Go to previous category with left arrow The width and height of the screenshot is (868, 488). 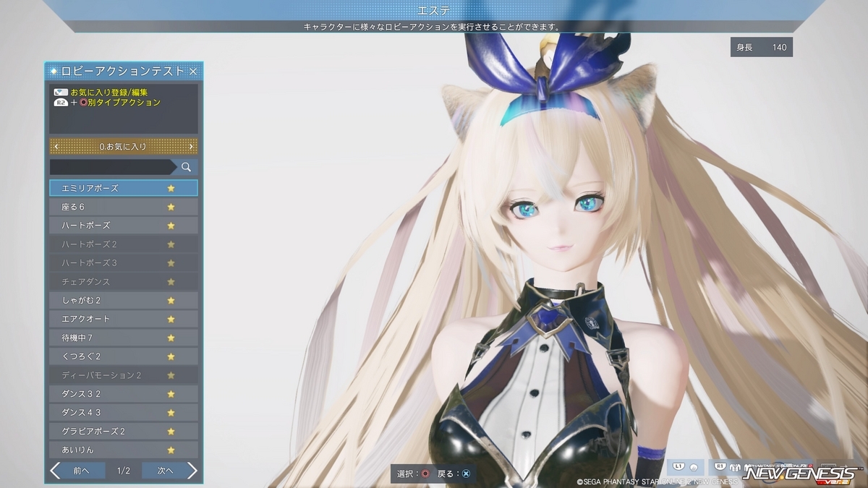[56, 147]
